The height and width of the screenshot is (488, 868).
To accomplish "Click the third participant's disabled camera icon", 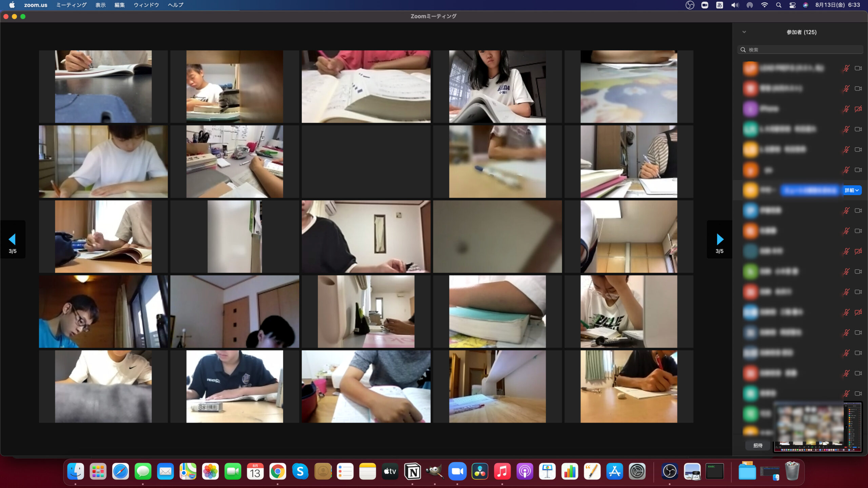I will [x=858, y=109].
